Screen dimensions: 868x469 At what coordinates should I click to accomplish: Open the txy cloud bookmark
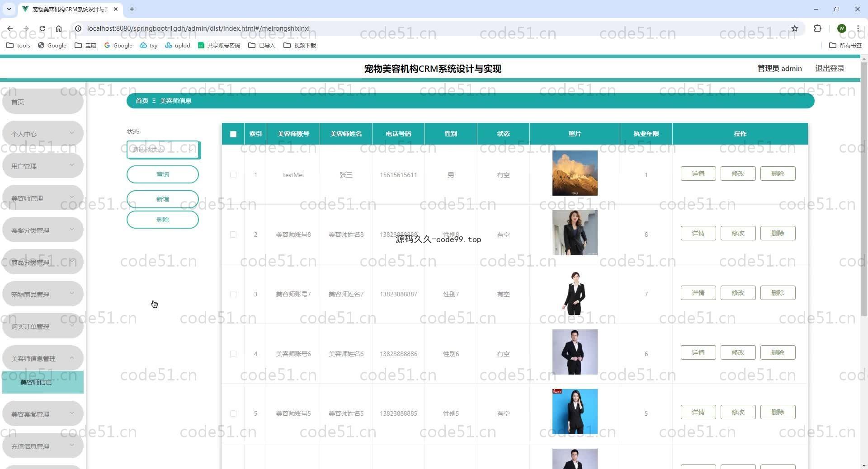coord(149,45)
